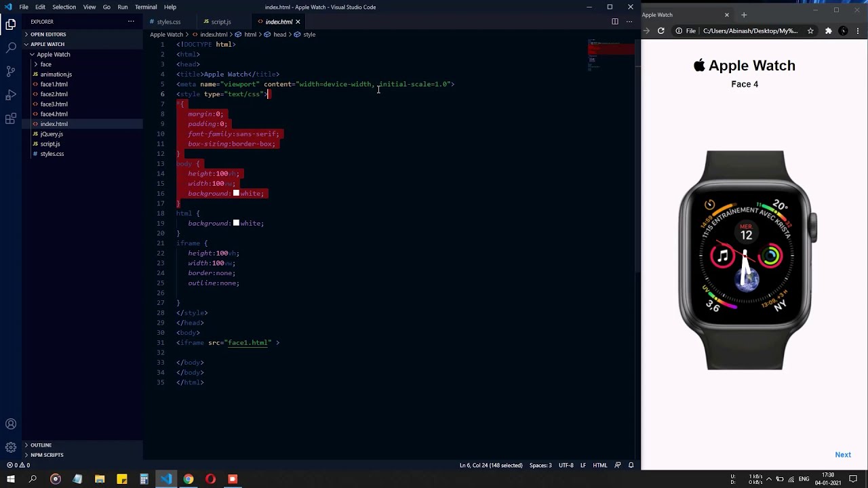This screenshot has width=868, height=488.
Task: Open the Manage gear in activity bar
Action: pos(11,447)
